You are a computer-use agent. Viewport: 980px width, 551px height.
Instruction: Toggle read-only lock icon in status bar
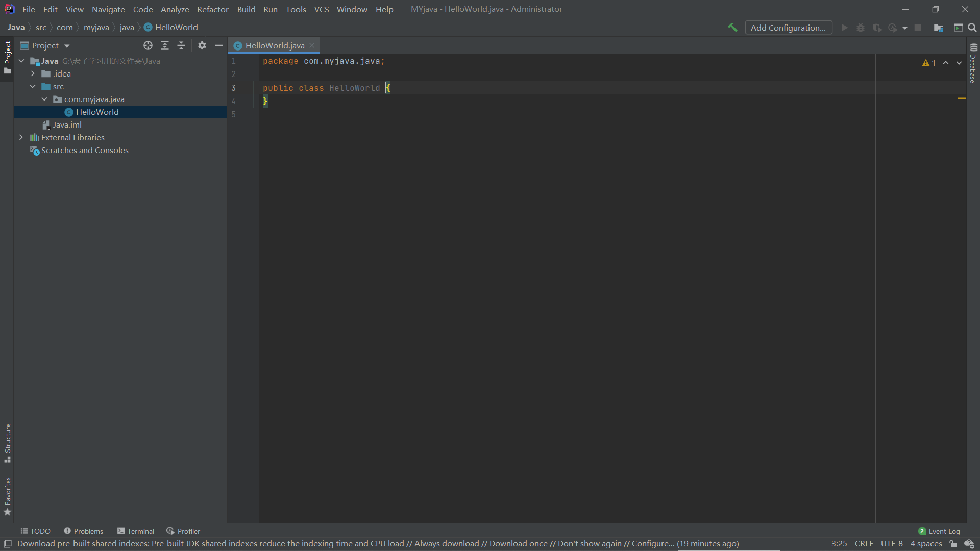click(x=953, y=544)
